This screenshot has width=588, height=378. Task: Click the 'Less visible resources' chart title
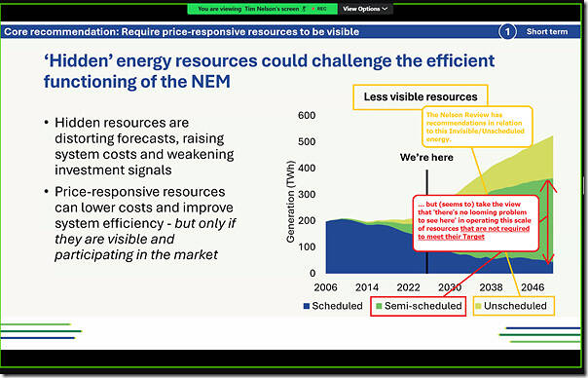(x=421, y=96)
